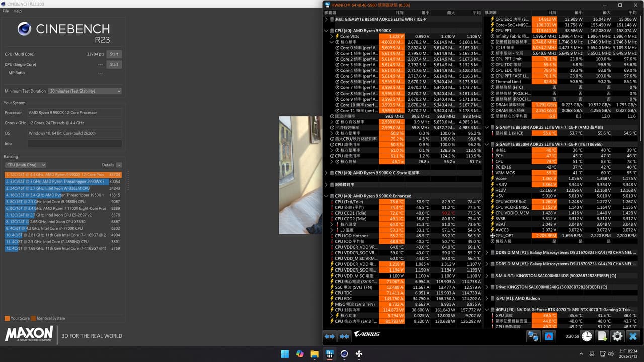Start the CPU (Single Core) test
Image resolution: width=644 pixels, height=362 pixels.
pos(114,64)
